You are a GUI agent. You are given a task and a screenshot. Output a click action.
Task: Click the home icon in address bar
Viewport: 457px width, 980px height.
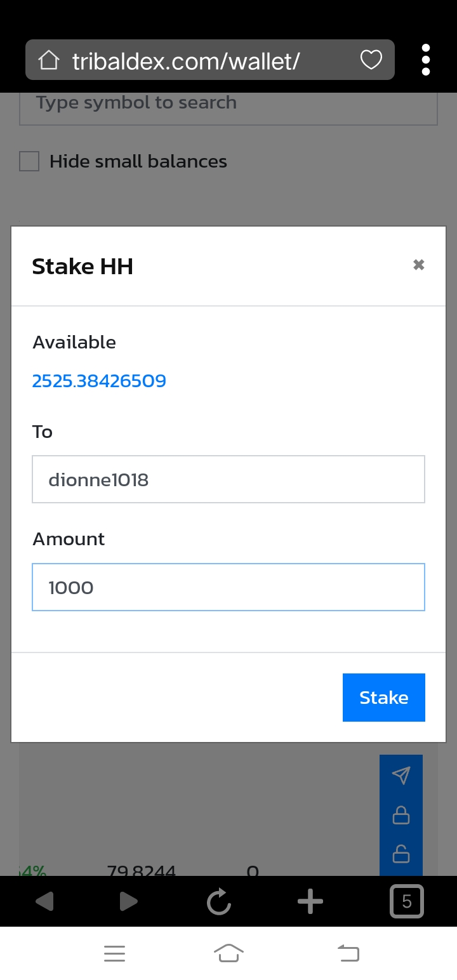pos(49,61)
